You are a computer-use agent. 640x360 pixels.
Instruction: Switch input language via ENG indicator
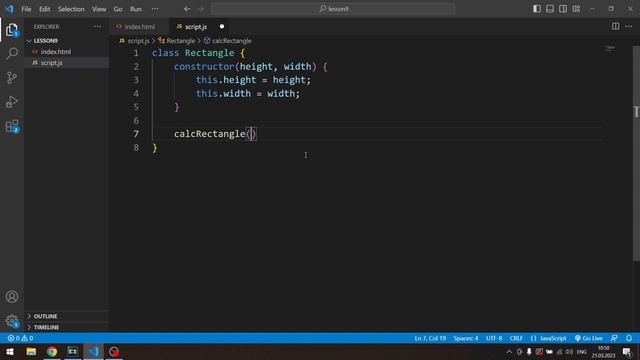point(582,352)
